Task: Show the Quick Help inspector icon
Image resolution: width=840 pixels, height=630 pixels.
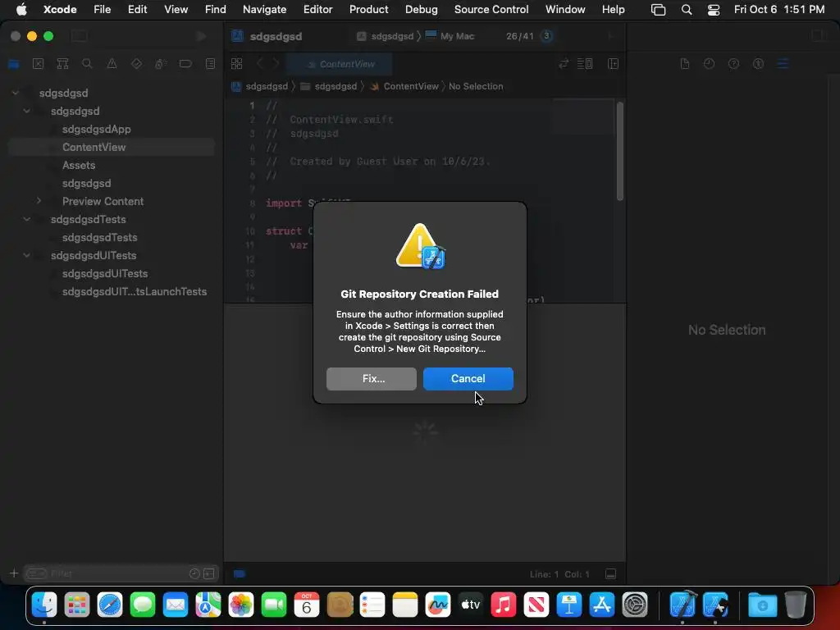Action: [x=733, y=64]
